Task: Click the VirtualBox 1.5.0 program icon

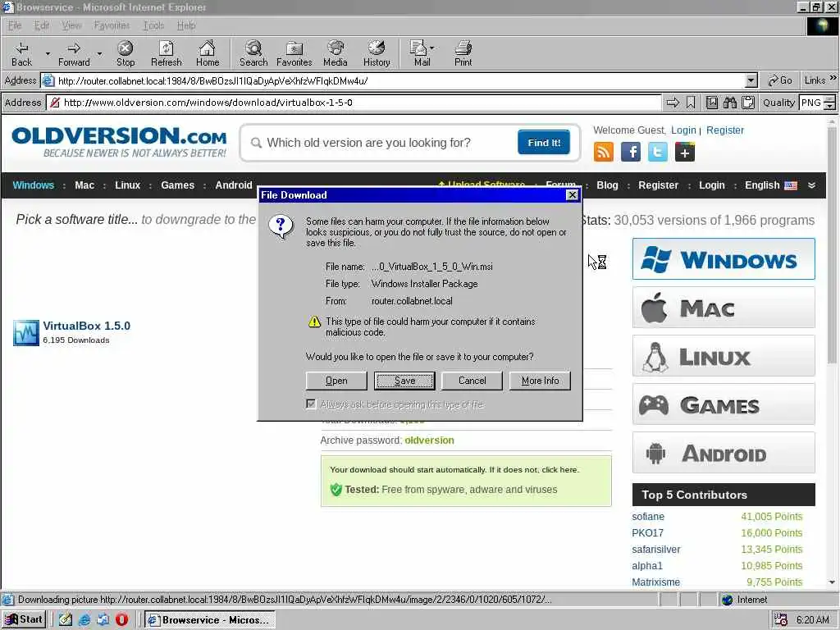Action: coord(26,333)
